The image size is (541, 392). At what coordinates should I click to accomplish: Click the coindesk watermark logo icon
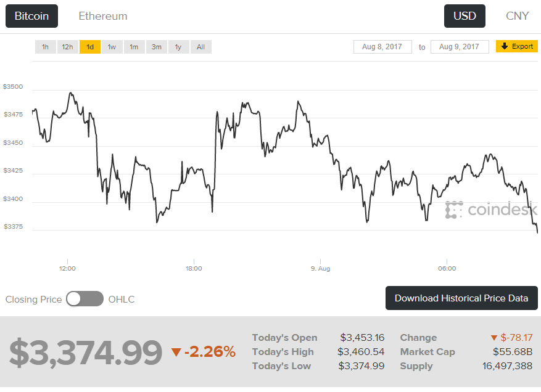click(455, 210)
